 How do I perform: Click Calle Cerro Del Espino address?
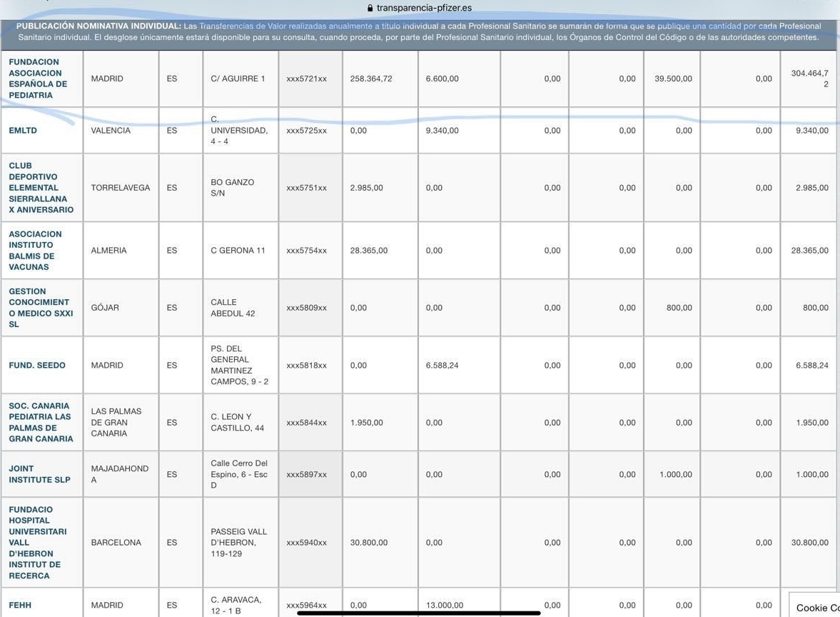239,474
